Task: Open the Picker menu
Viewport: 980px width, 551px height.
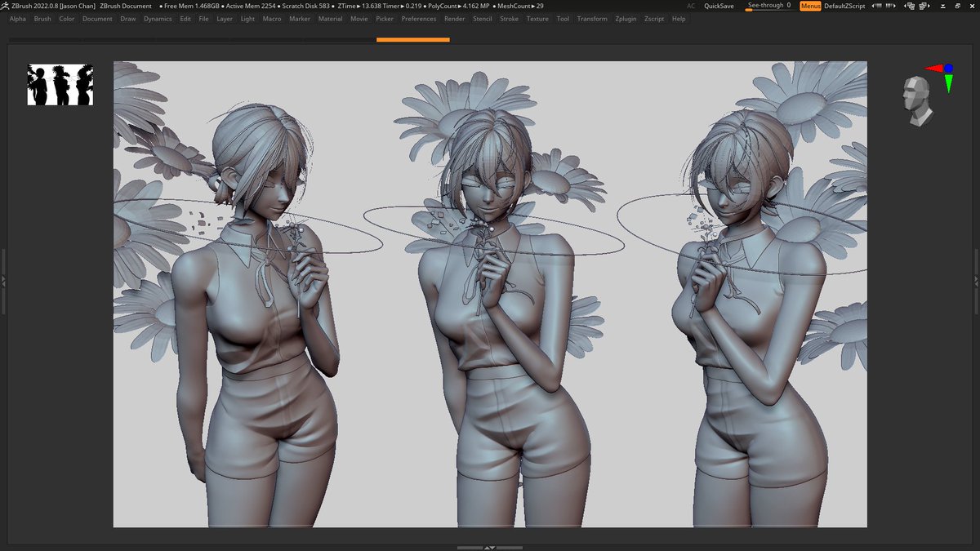Action: pos(385,19)
